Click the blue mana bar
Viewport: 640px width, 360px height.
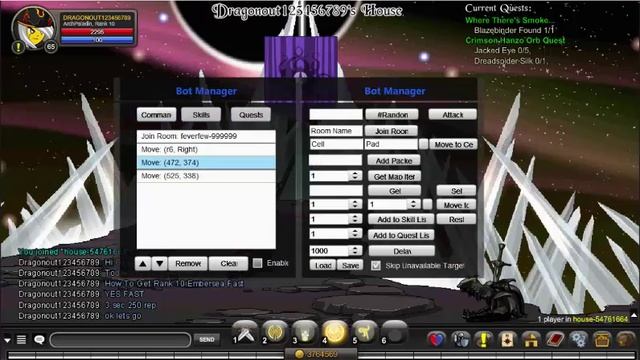(x=97, y=40)
